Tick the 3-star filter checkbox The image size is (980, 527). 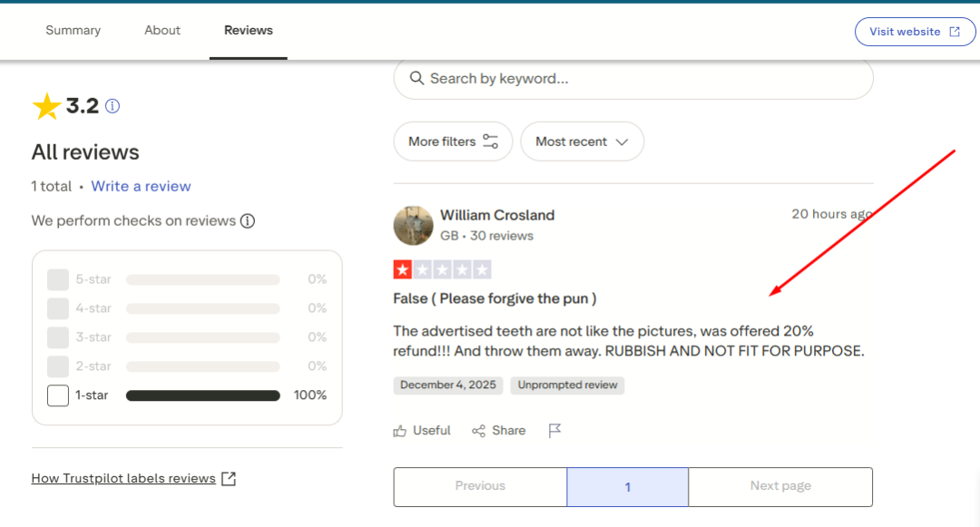tap(57, 337)
